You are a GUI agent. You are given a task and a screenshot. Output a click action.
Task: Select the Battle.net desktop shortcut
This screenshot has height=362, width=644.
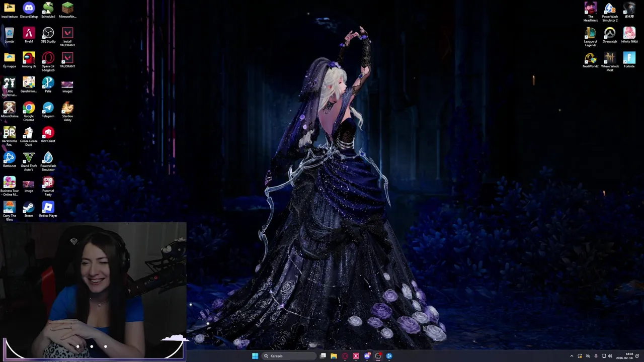(9, 159)
